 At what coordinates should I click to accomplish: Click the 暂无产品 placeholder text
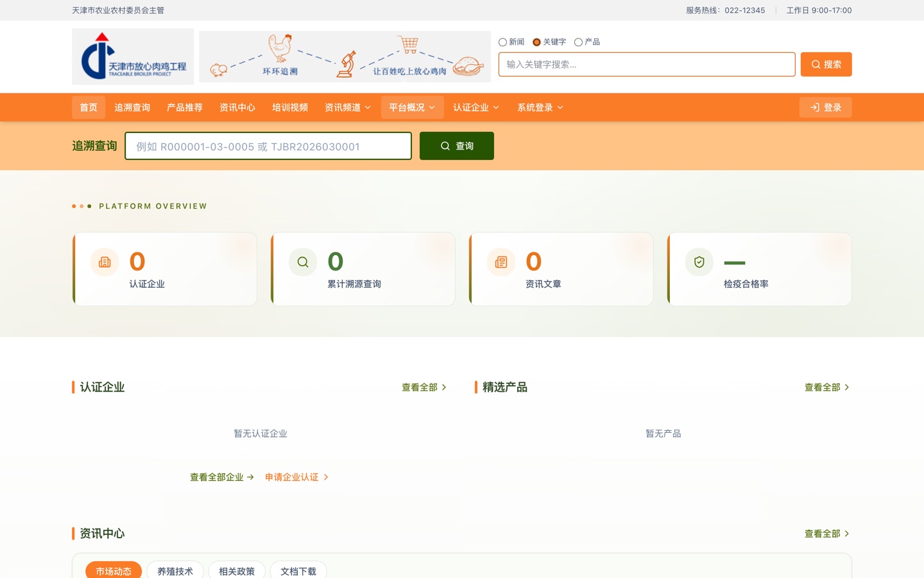point(663,433)
